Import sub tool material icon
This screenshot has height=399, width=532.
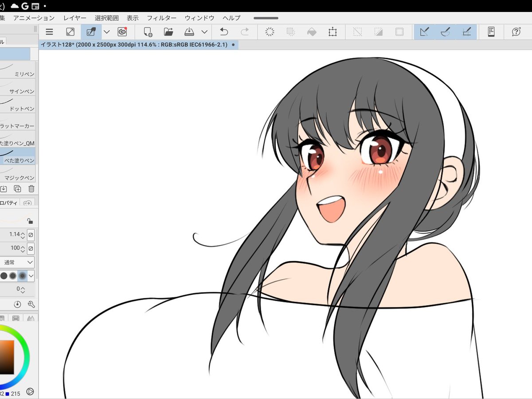[x=3, y=189]
